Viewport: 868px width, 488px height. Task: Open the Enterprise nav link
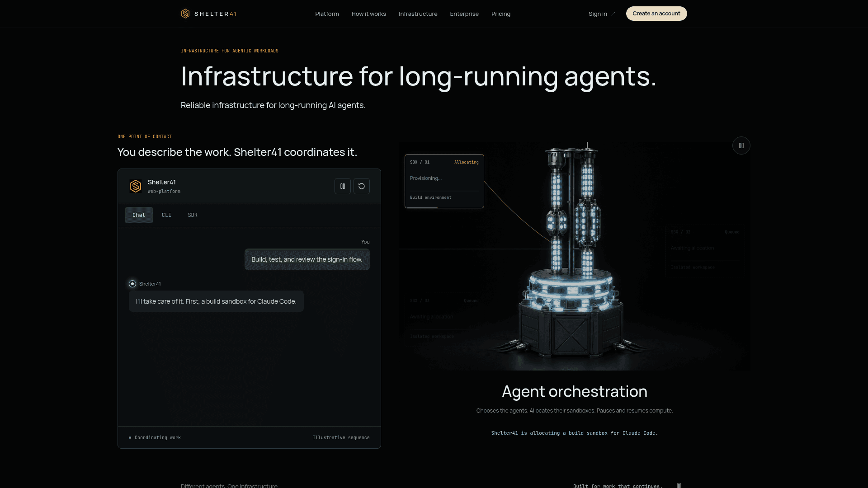click(x=464, y=14)
